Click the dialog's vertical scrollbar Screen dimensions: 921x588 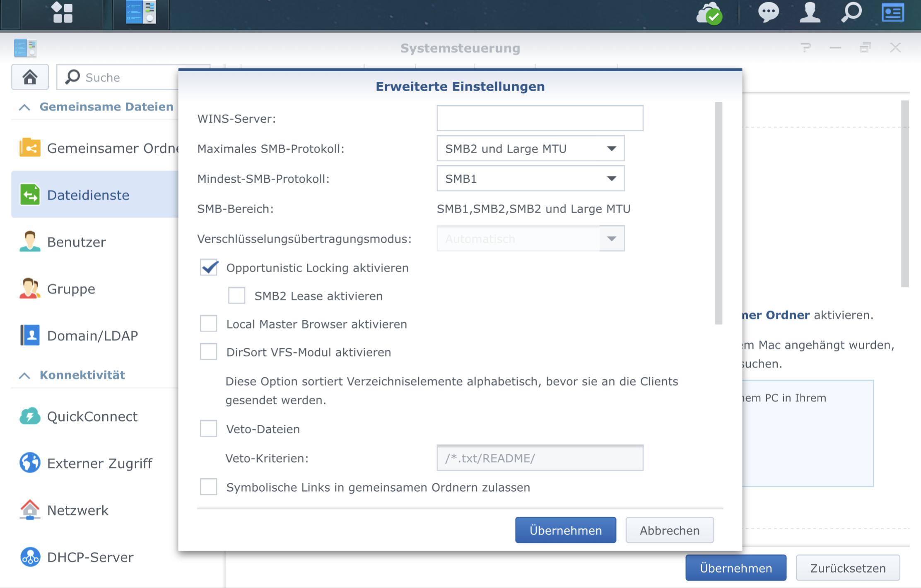pos(718,213)
